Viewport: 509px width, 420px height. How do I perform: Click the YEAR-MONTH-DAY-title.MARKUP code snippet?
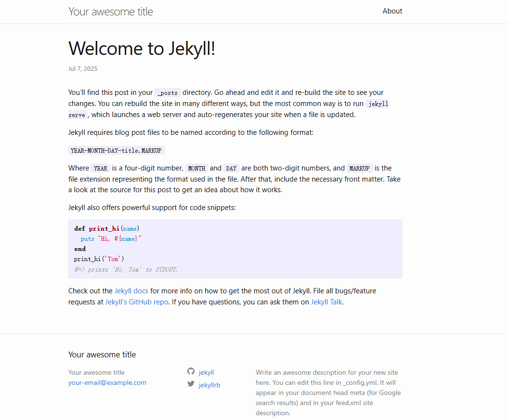pos(116,151)
